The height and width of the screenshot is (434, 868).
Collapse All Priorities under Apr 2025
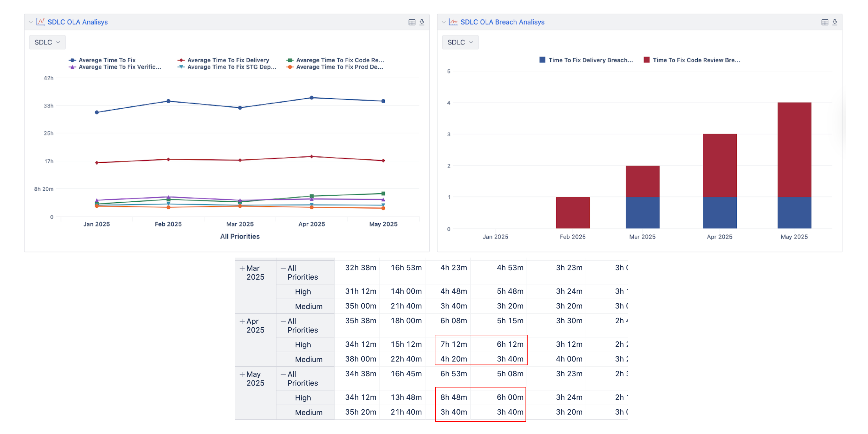point(283,322)
